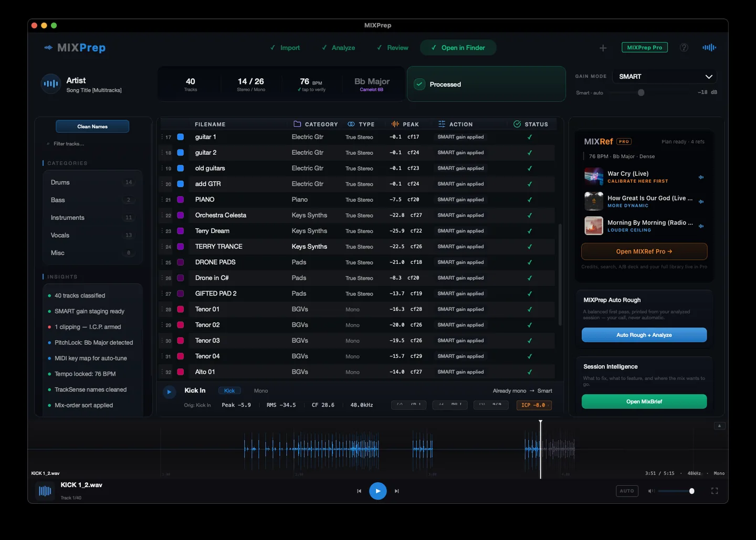Click the status checkmark for old guitars
Image resolution: width=756 pixels, height=540 pixels.
point(530,168)
